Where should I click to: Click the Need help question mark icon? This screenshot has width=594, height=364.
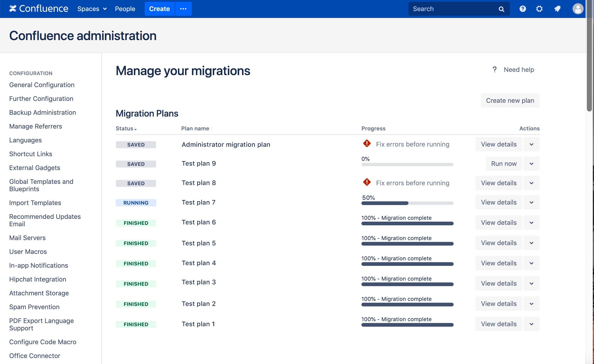pos(494,70)
